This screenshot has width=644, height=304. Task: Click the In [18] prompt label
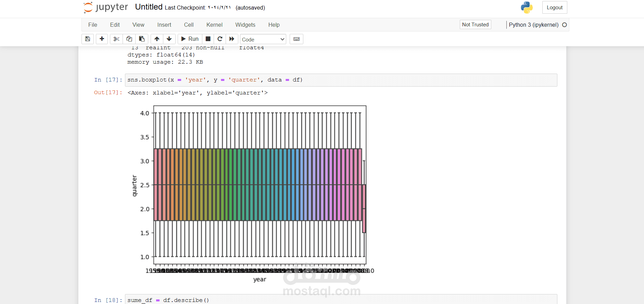108,300
